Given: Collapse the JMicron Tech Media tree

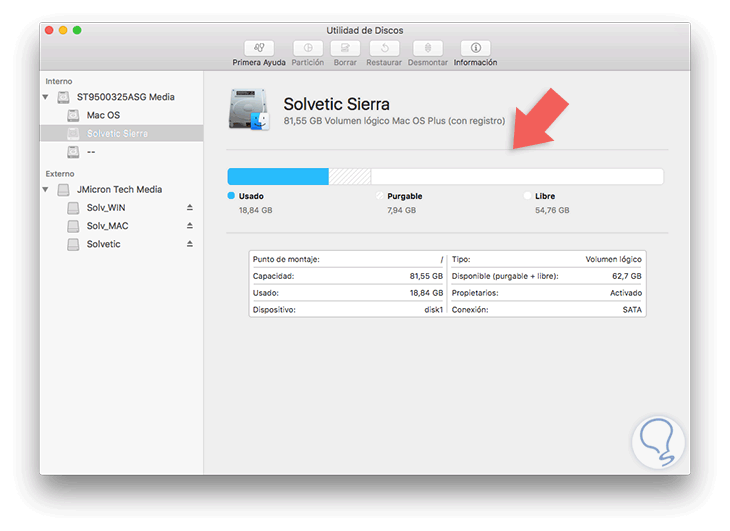Looking at the screenshot, I should click(x=46, y=189).
